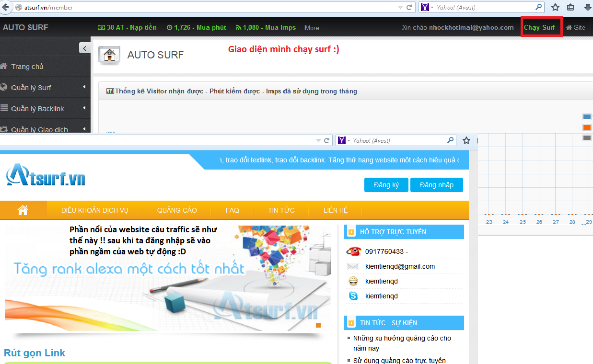Collapse the sidebar with the left chevron button

tap(84, 48)
